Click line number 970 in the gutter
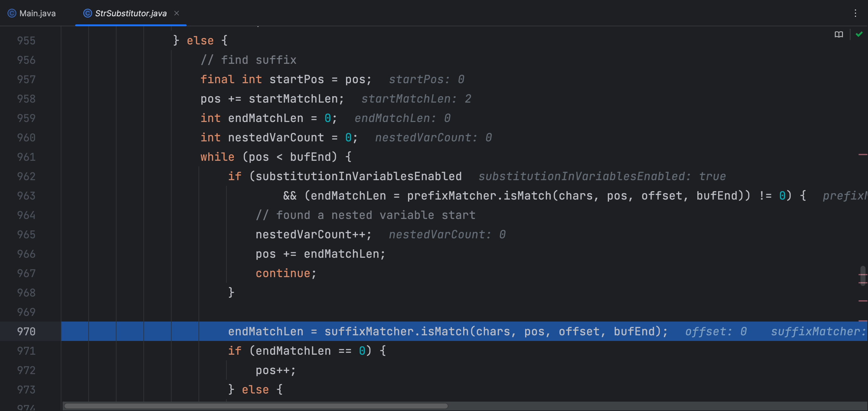 click(x=26, y=331)
